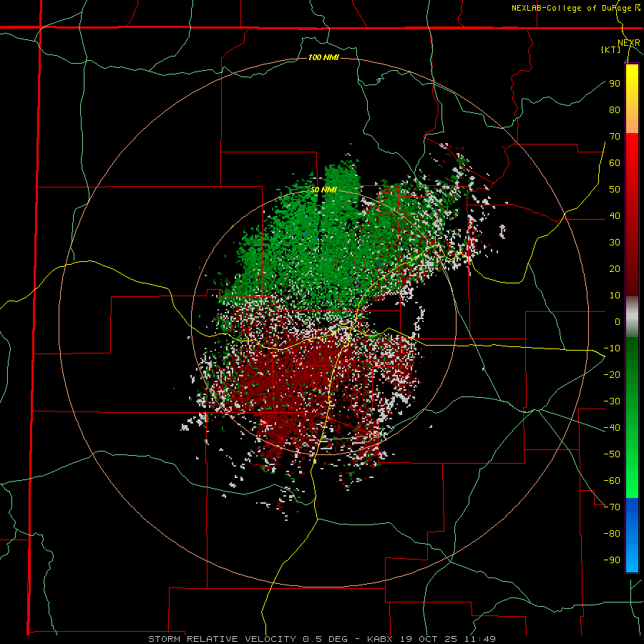Click the -30 value on velocity scale
Screen dimensions: 644x644
pyautogui.click(x=612, y=401)
